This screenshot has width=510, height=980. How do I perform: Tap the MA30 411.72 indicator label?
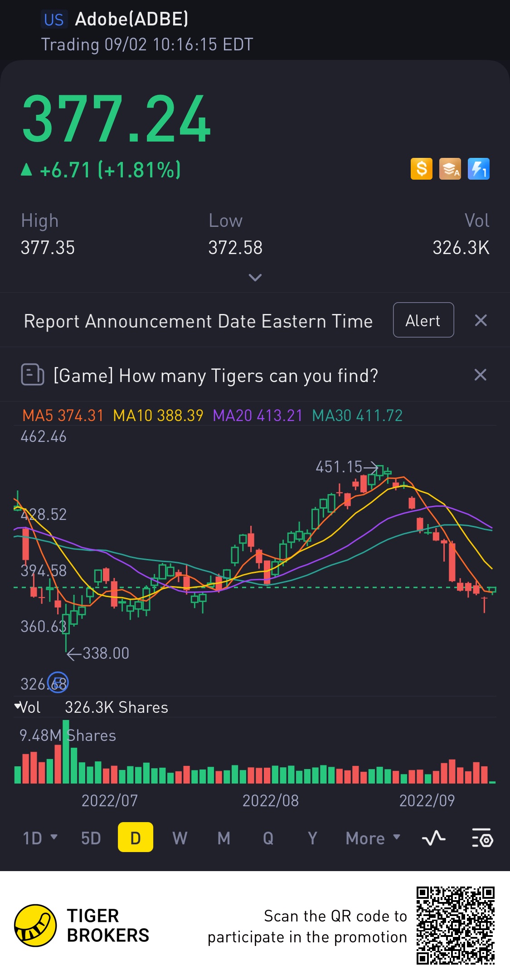[x=357, y=416]
